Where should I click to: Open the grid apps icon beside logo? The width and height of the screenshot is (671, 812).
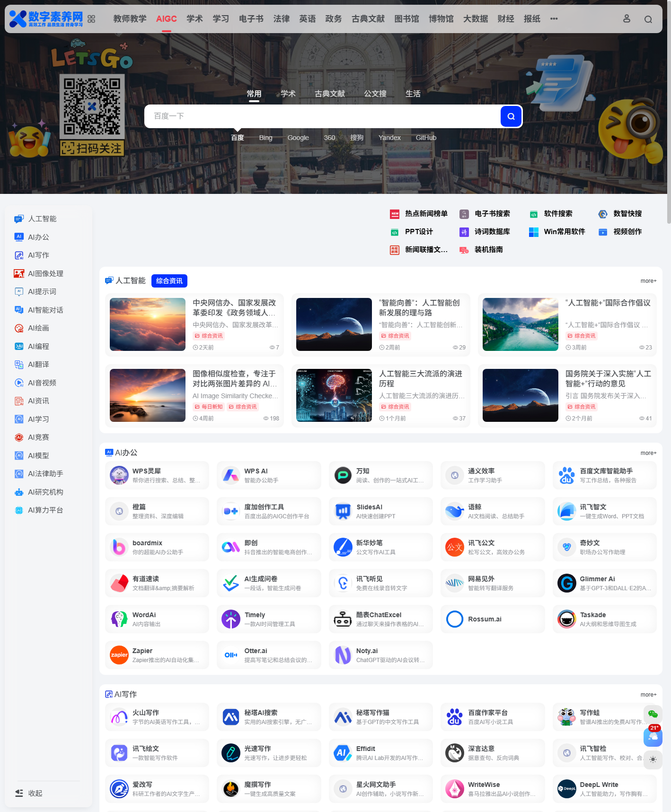[91, 19]
